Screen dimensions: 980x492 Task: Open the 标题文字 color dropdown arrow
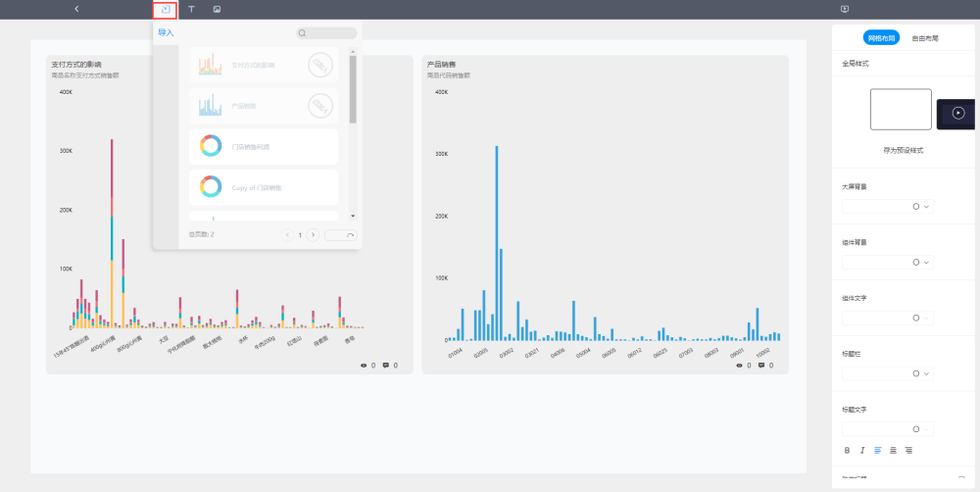927,429
